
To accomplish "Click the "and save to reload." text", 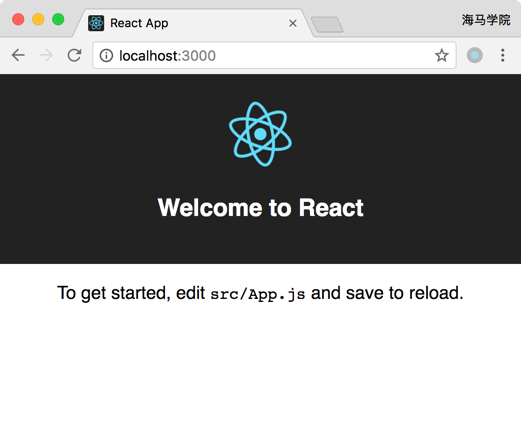I will coord(387,293).
